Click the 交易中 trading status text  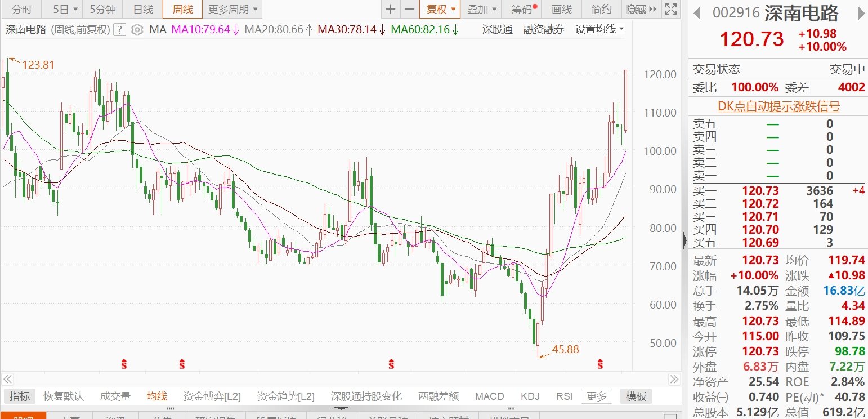[x=848, y=69]
